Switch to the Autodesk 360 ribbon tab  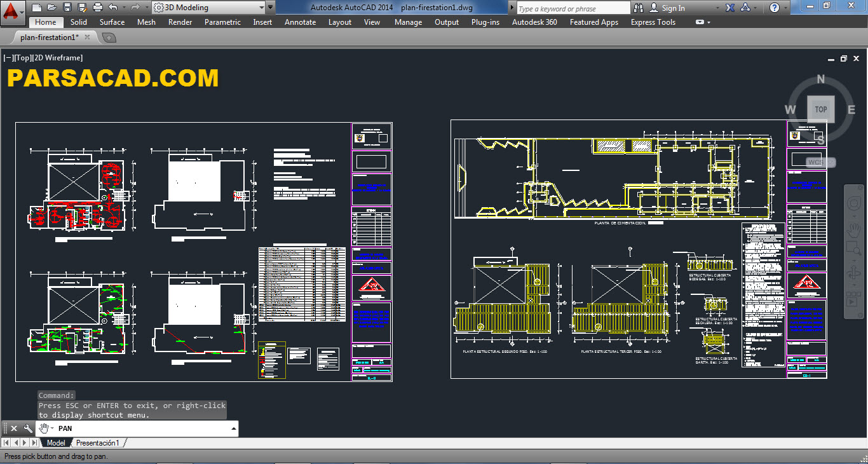coord(534,22)
